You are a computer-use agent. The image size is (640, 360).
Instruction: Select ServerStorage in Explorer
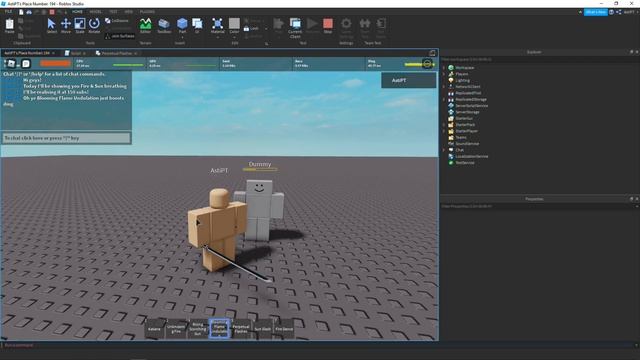pos(467,112)
